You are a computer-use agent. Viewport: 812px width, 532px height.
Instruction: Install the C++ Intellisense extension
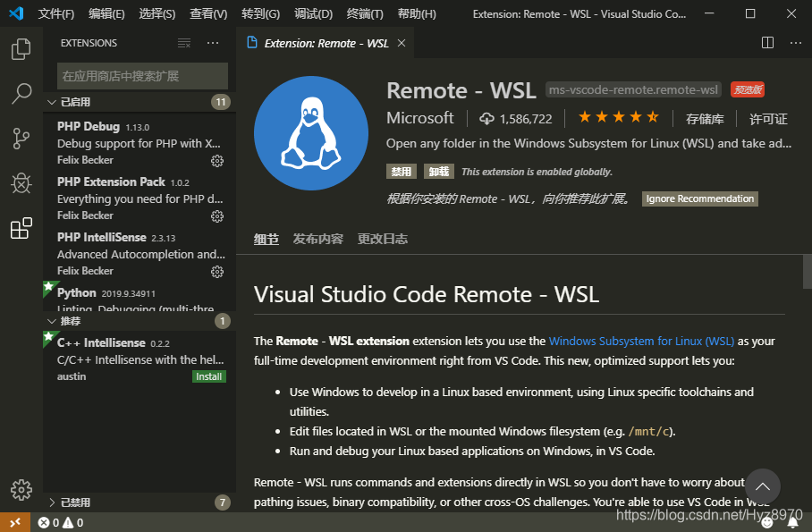pyautogui.click(x=208, y=376)
